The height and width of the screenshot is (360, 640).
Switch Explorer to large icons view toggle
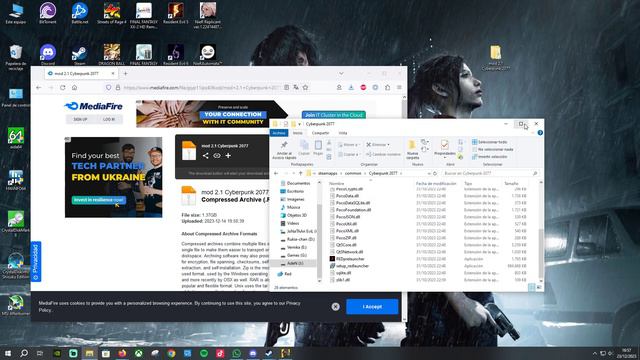pyautogui.click(x=539, y=287)
